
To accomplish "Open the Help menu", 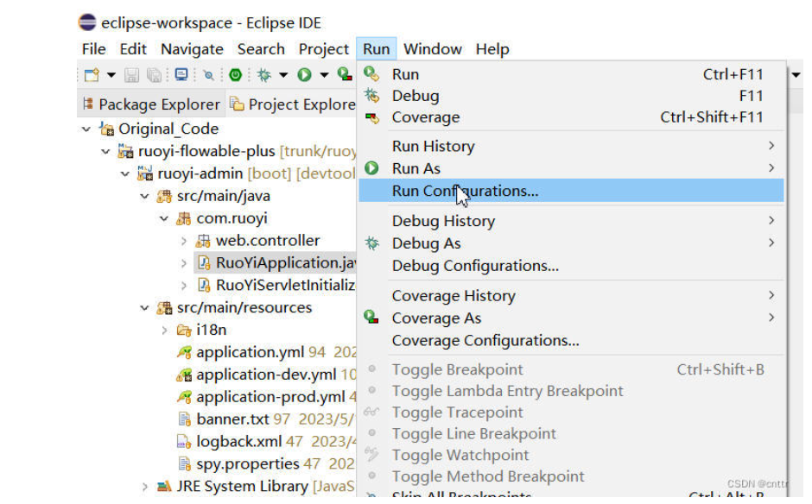I will [x=492, y=49].
